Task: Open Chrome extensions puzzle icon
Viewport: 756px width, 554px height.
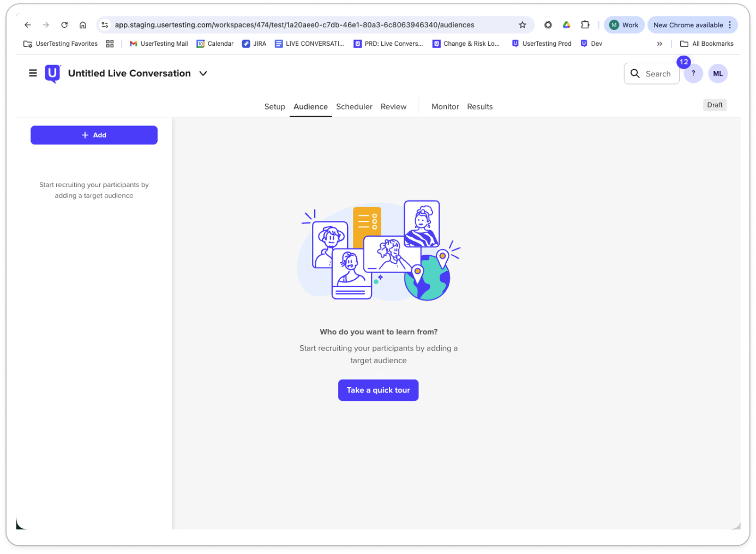Action: 585,25
